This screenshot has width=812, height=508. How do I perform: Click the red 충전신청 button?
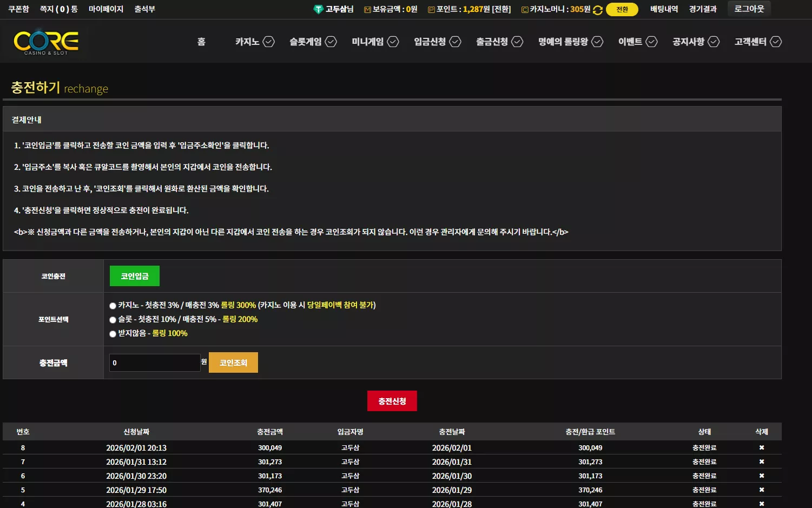click(x=392, y=401)
